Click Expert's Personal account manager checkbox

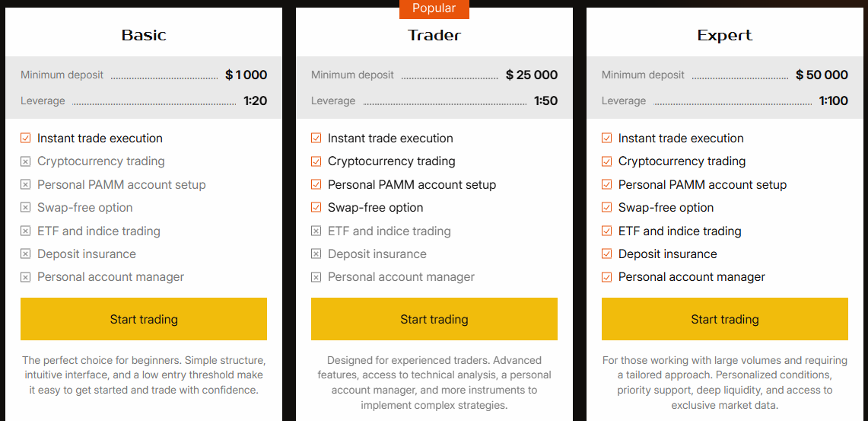click(606, 277)
